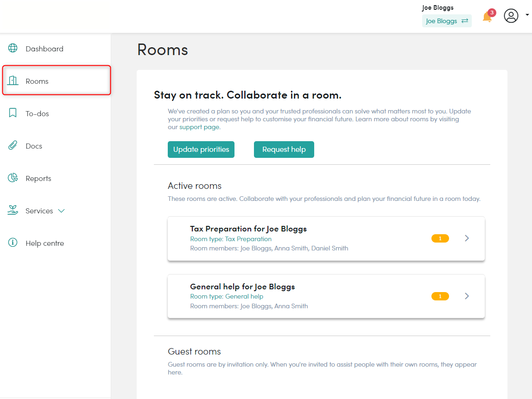Open Help centre via the info icon
The width and height of the screenshot is (532, 399).
click(x=13, y=243)
